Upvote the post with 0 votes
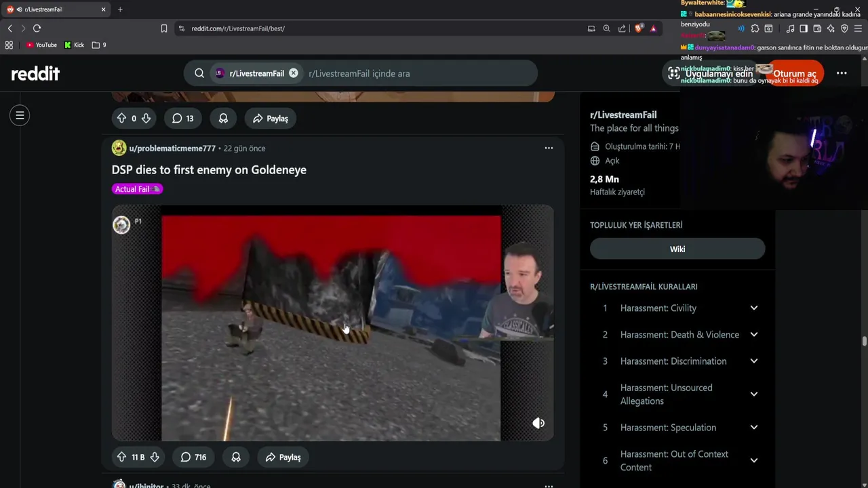The width and height of the screenshot is (868, 488). pos(121,118)
